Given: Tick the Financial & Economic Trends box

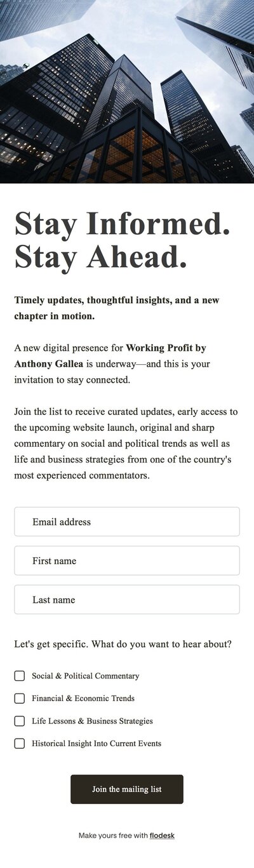Looking at the screenshot, I should point(20,698).
